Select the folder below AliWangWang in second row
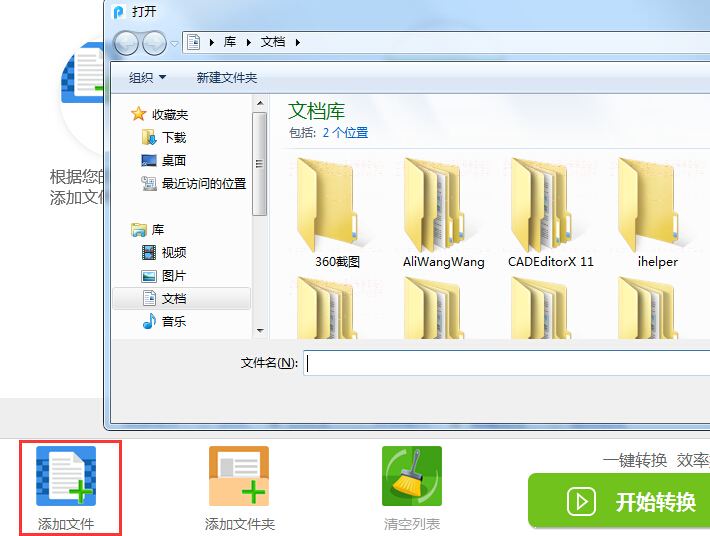This screenshot has height=536, width=710. [434, 308]
